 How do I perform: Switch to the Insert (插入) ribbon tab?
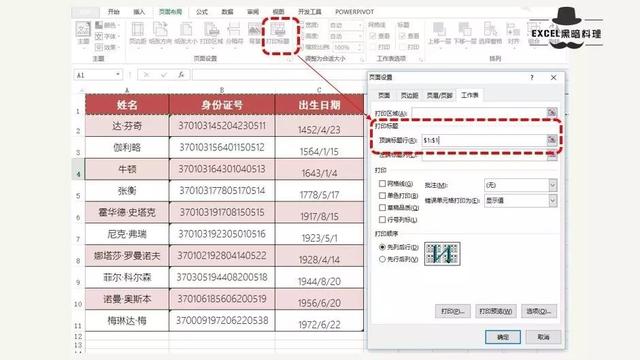(139, 12)
